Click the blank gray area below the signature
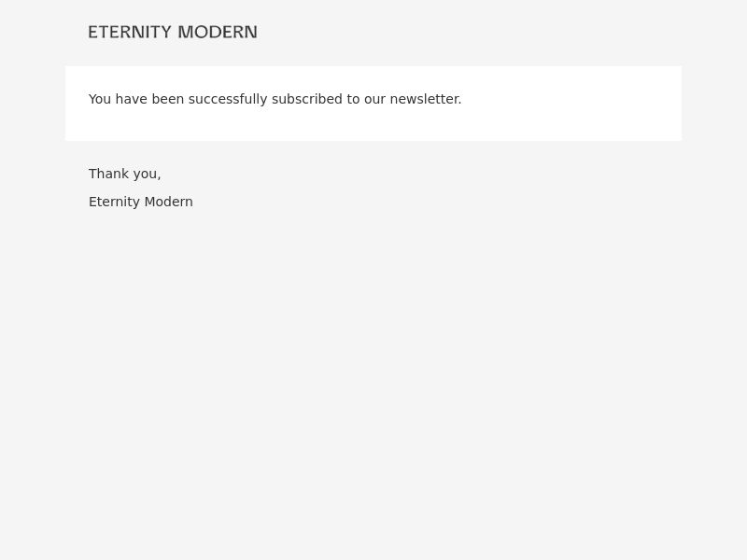The height and width of the screenshot is (560, 747). point(373,381)
